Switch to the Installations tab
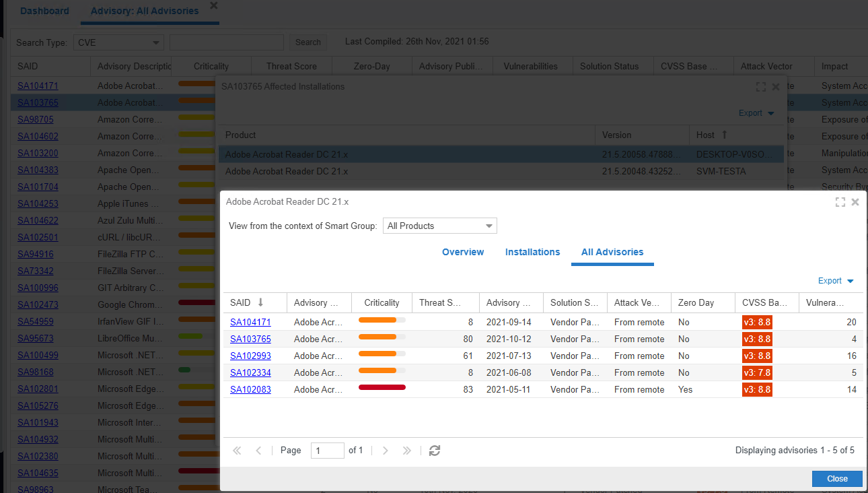Viewport: 868px width, 493px height. pyautogui.click(x=532, y=252)
